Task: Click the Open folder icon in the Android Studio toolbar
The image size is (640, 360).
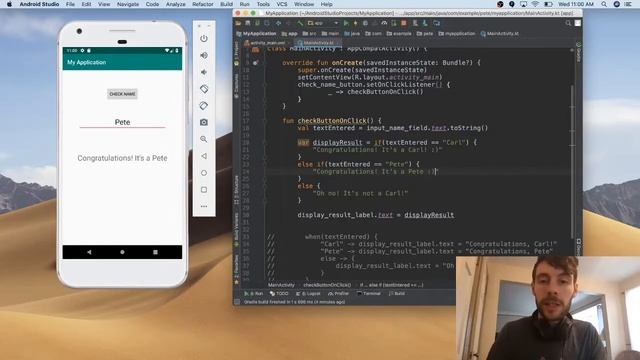Action: pos(238,23)
